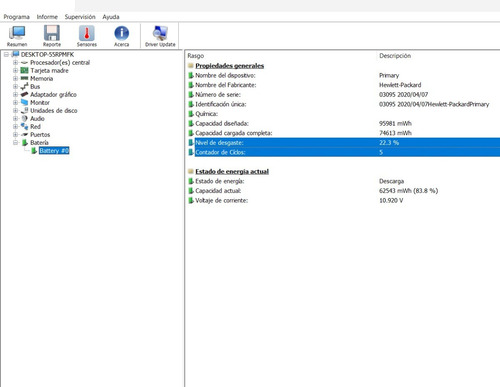Click the Hewlett-Packard manufacturer value
The height and width of the screenshot is (387, 500).
click(x=400, y=85)
